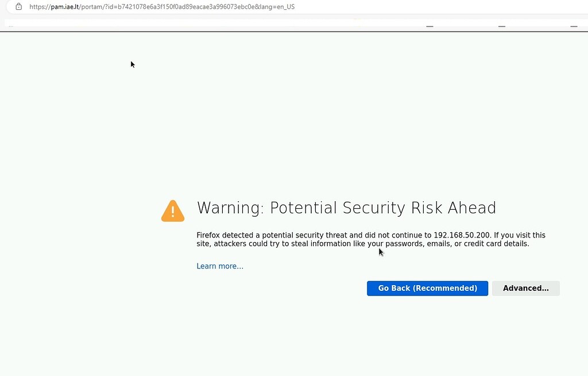Click the Go Back (Recommended) button
The height and width of the screenshot is (376, 588).
pyautogui.click(x=427, y=288)
